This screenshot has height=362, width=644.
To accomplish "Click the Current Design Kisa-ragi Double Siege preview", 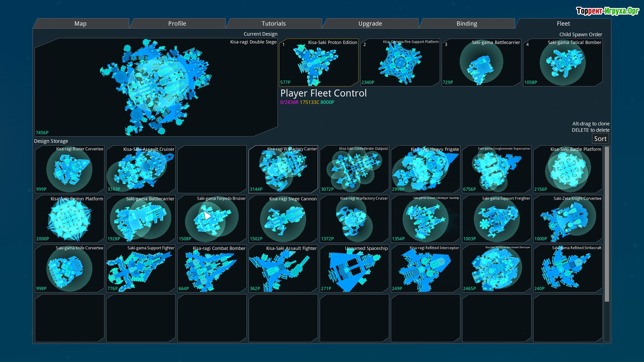I will click(x=156, y=87).
